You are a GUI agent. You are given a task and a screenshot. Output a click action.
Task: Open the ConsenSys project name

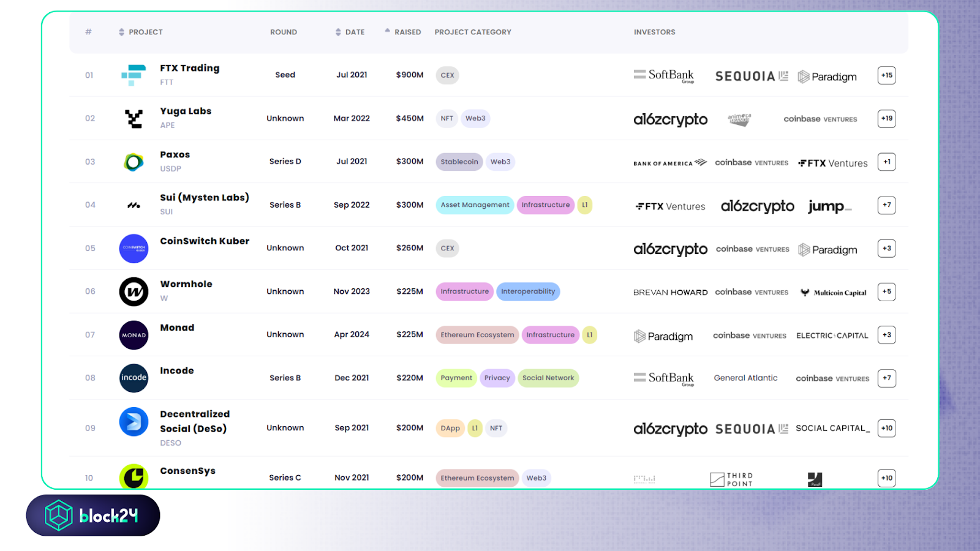tap(188, 471)
